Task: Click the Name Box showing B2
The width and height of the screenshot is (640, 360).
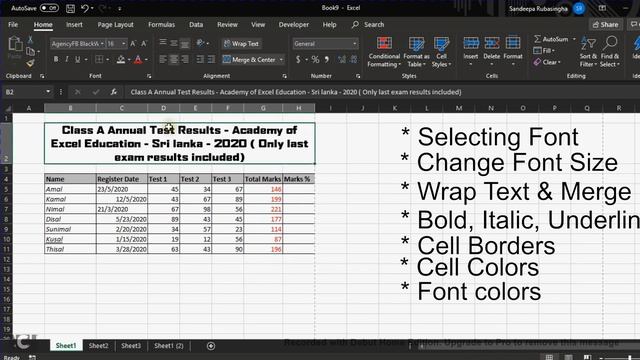Action: click(24, 92)
